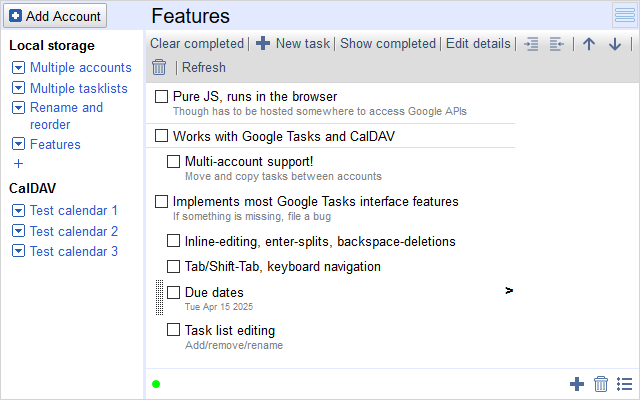Expand the Due dates task details arrow
The width and height of the screenshot is (640, 400).
(x=509, y=291)
